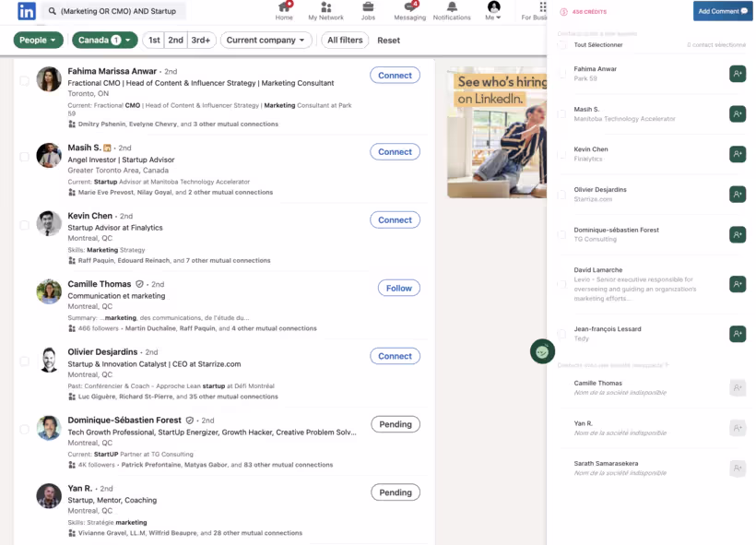Filter by 2nd degree connections

tap(175, 40)
